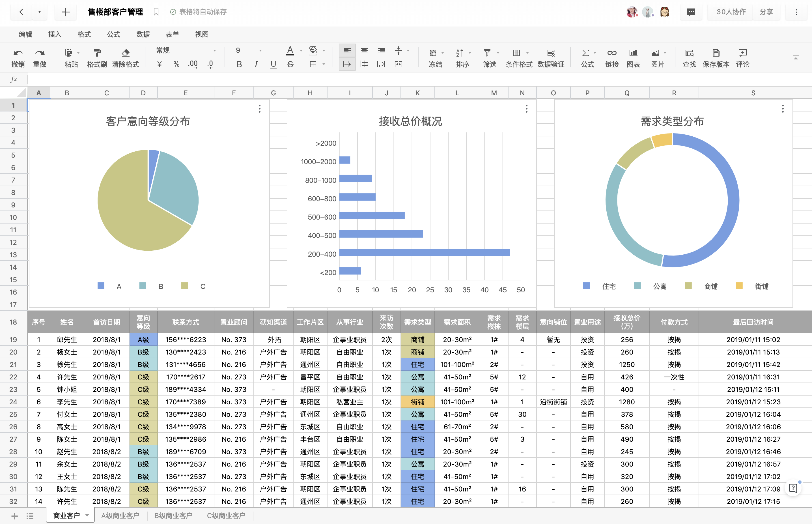This screenshot has width=812, height=524.
Task: Toggle text overflow wrap mode
Action: click(x=347, y=64)
